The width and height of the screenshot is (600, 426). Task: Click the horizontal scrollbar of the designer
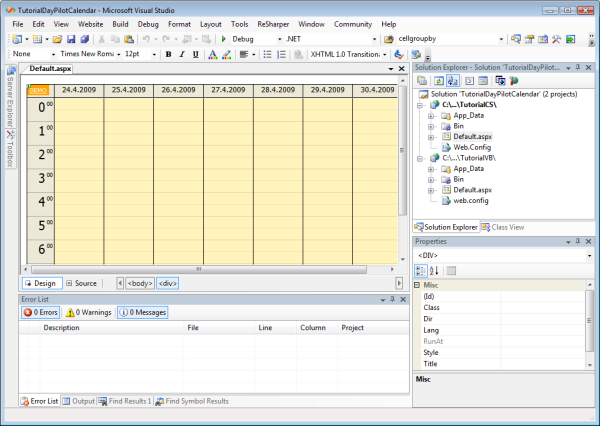pyautogui.click(x=199, y=269)
